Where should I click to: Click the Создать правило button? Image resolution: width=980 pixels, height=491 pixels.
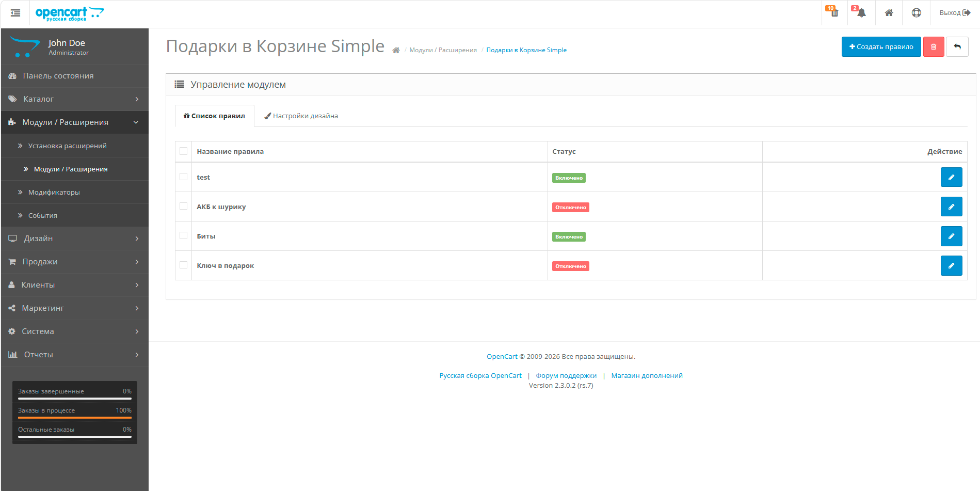point(880,47)
